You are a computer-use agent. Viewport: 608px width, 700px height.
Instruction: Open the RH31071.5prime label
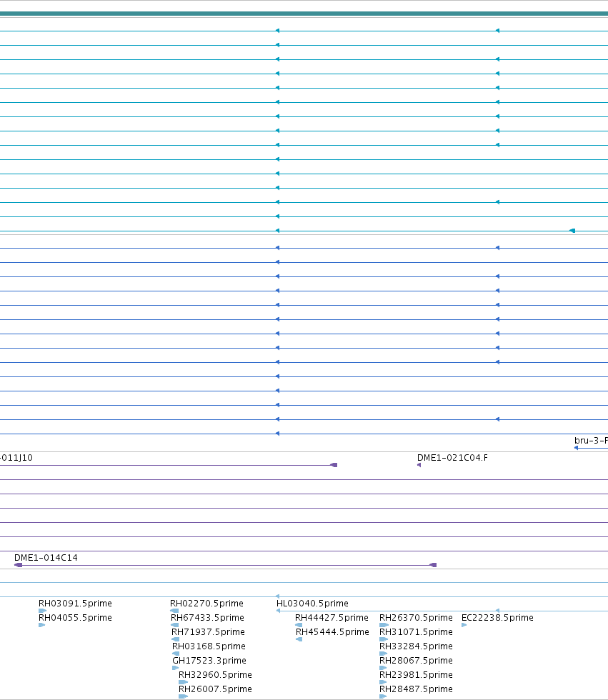pyautogui.click(x=416, y=631)
